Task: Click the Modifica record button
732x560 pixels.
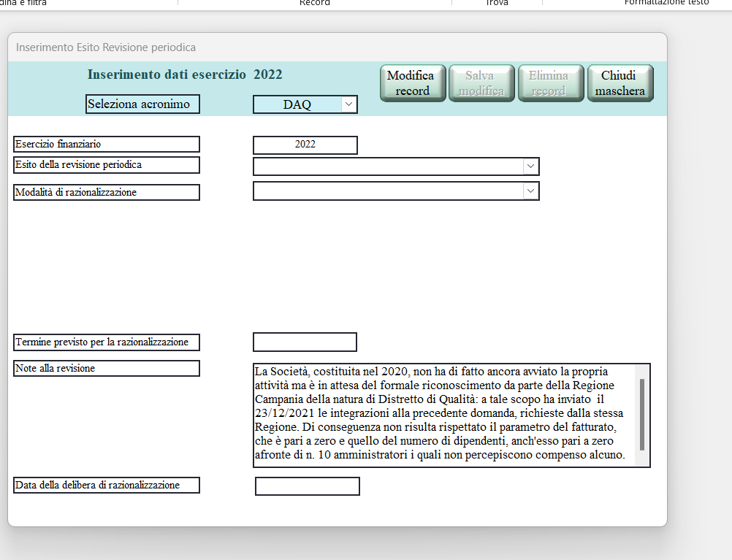Action: click(413, 83)
